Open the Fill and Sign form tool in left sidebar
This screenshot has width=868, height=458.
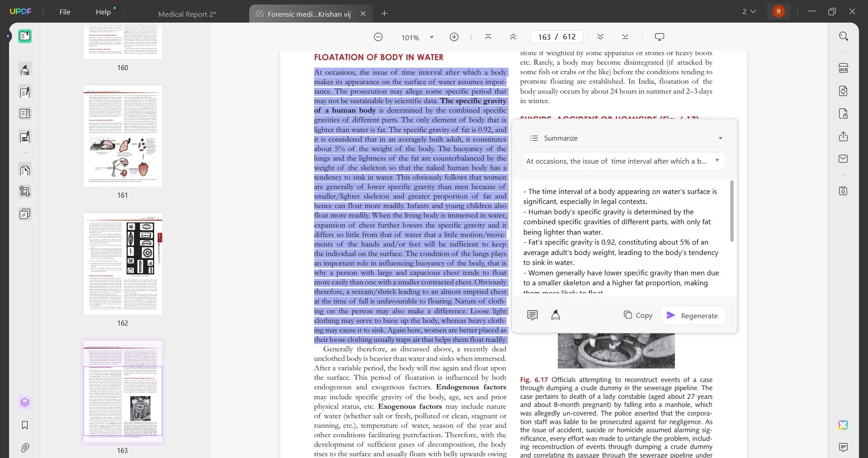pyautogui.click(x=25, y=137)
